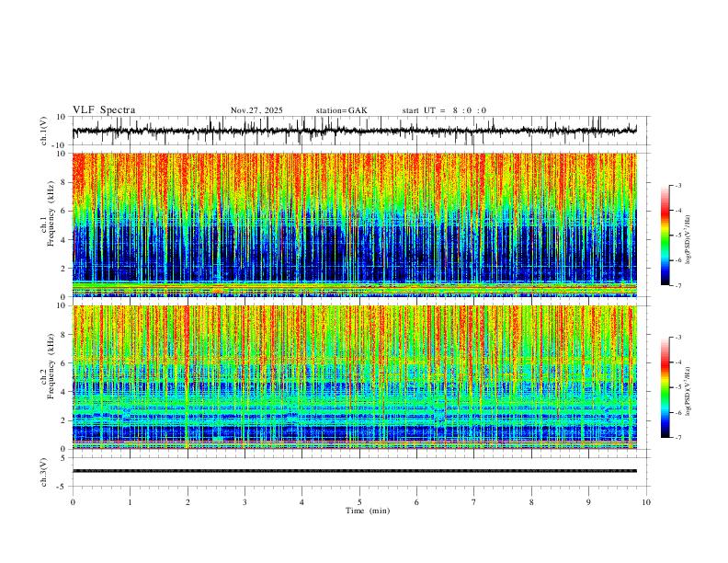This screenshot has width=728, height=563.
Task: Click the ch.2 Frequency (kHz) axis label
Action: [49, 366]
